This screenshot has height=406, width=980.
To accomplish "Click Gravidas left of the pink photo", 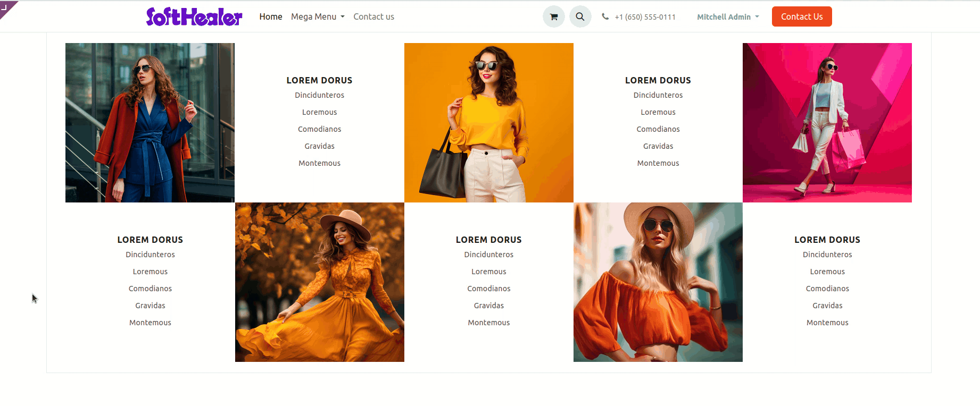I will [658, 146].
